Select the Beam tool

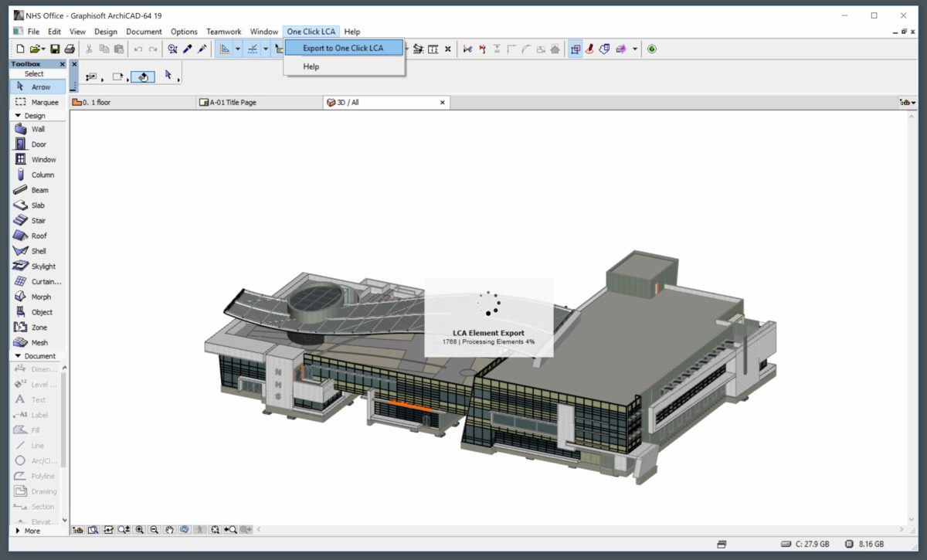coord(37,190)
